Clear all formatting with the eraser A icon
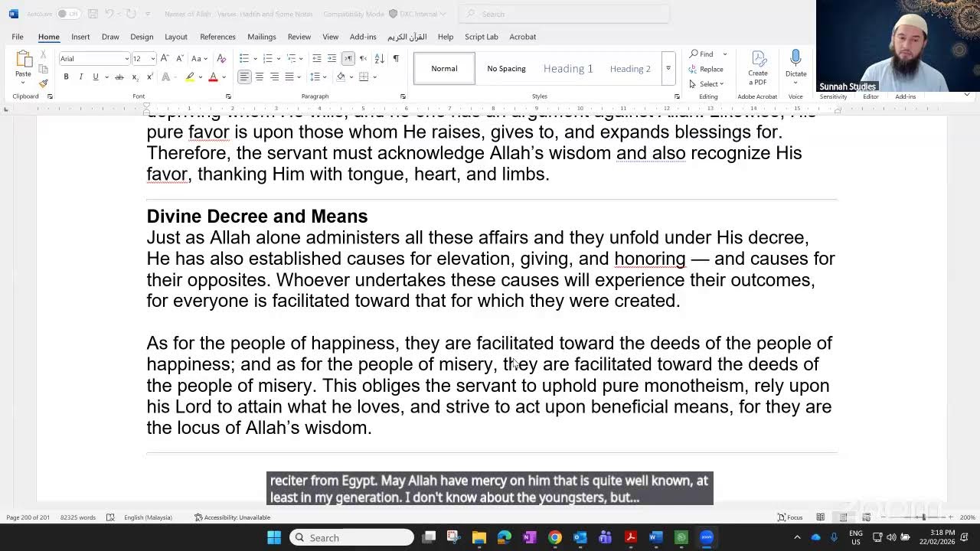Viewport: 980px width, 551px height. point(221,58)
